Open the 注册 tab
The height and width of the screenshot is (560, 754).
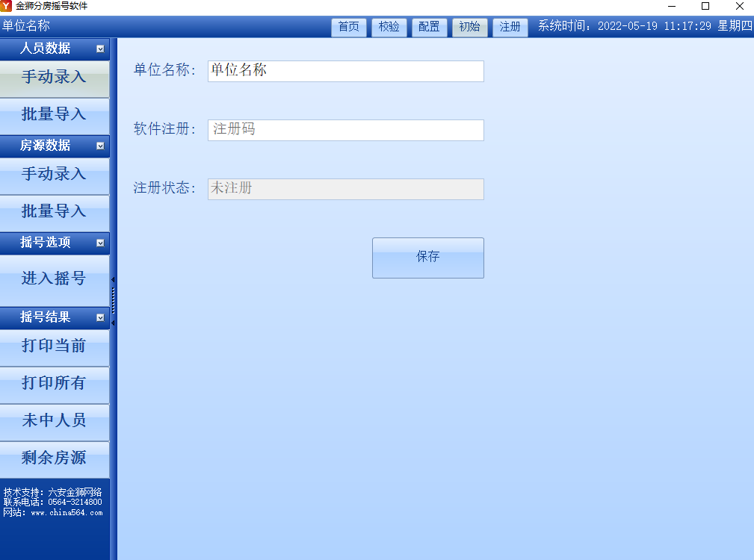click(510, 27)
